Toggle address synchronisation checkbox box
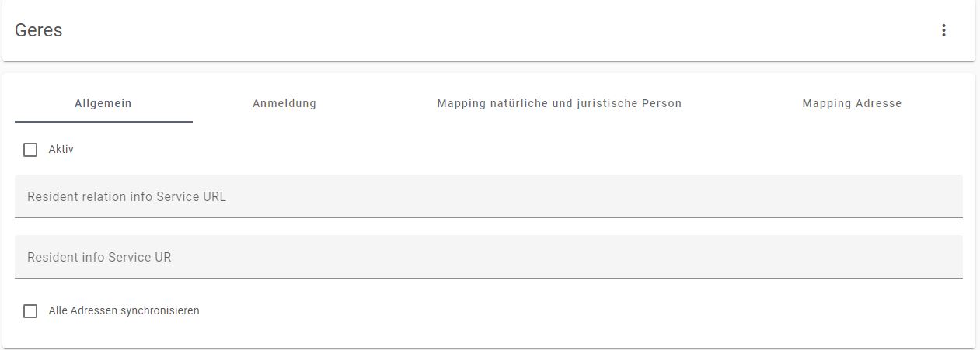The width and height of the screenshot is (980, 350). point(30,311)
